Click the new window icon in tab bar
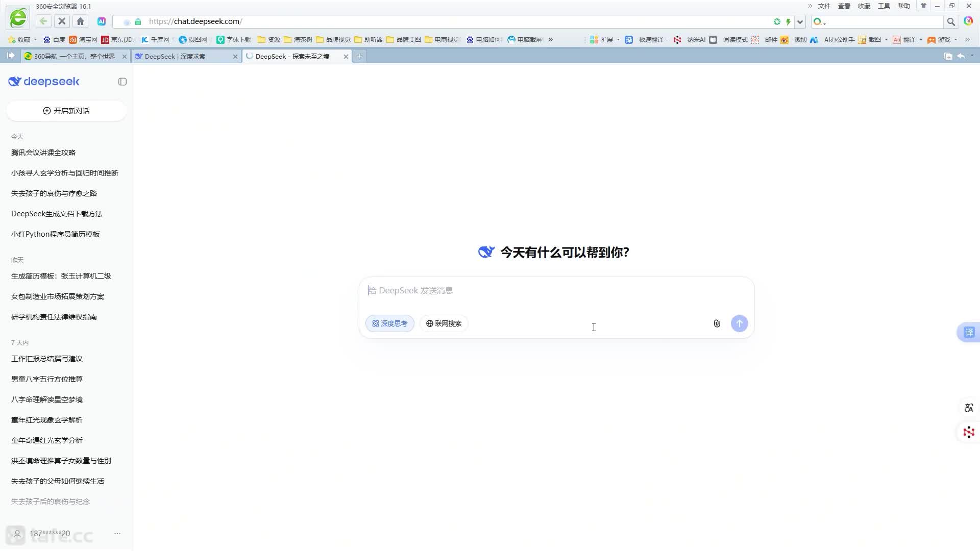This screenshot has height=551, width=980. [948, 56]
